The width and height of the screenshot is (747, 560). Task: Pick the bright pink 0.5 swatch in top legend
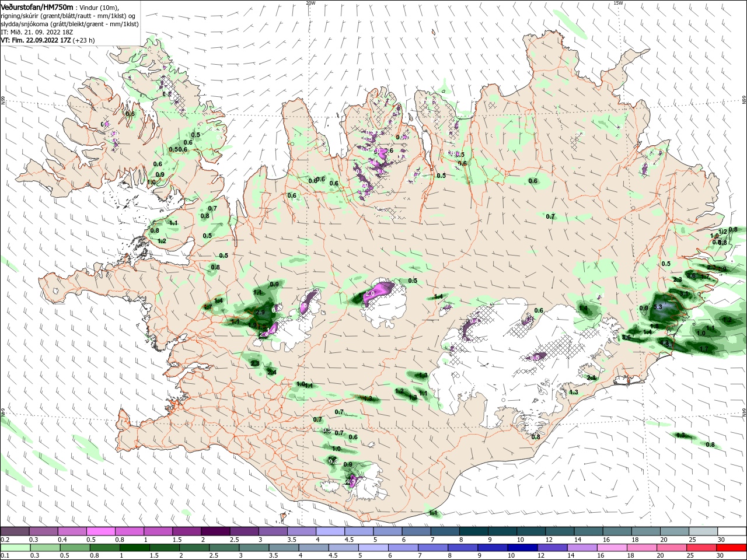[x=101, y=531]
